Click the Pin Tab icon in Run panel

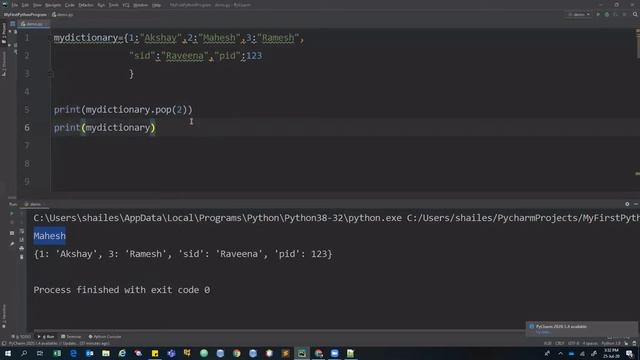click(12, 244)
